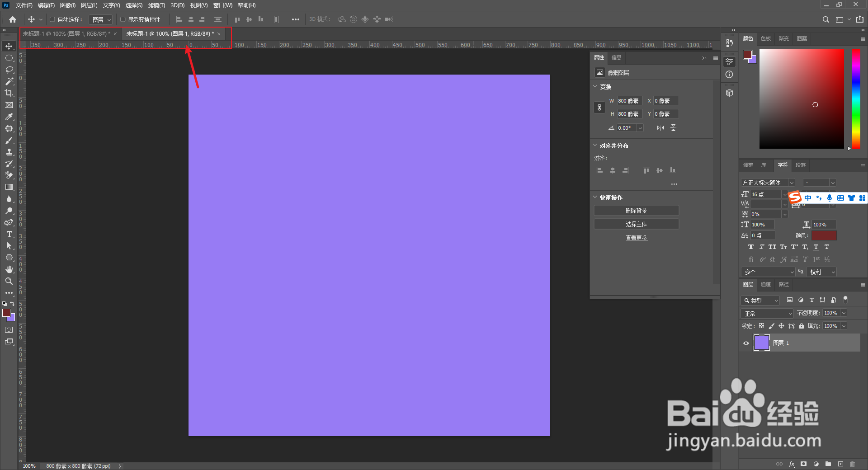Collapse the 快速操作 section
Image resolution: width=868 pixels, height=470 pixels.
pyautogui.click(x=595, y=197)
